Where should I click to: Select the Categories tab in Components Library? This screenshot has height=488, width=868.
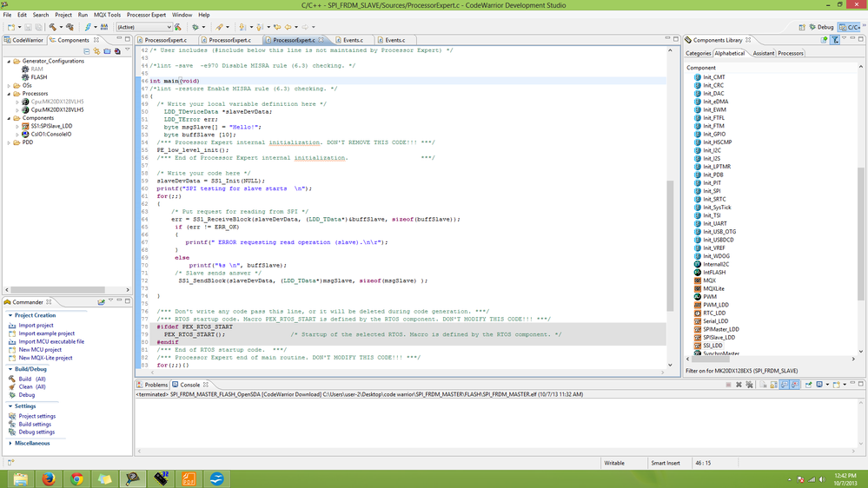click(x=698, y=53)
